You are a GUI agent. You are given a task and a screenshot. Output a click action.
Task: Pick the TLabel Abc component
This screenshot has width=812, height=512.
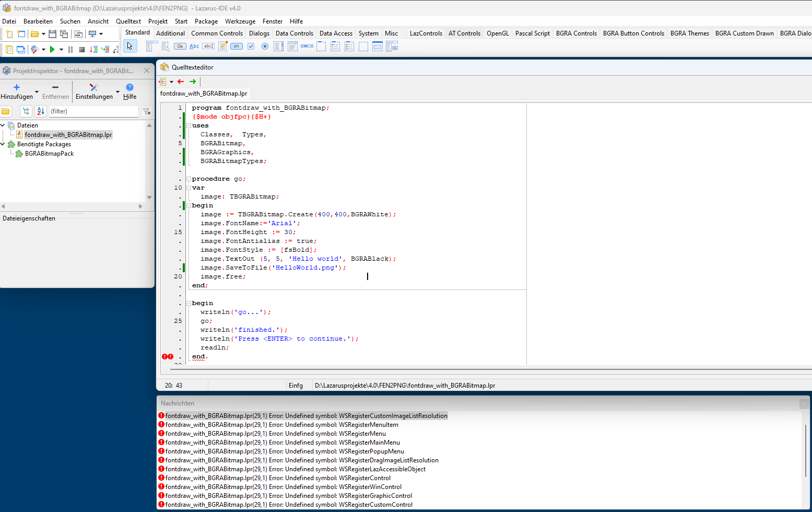click(x=194, y=46)
